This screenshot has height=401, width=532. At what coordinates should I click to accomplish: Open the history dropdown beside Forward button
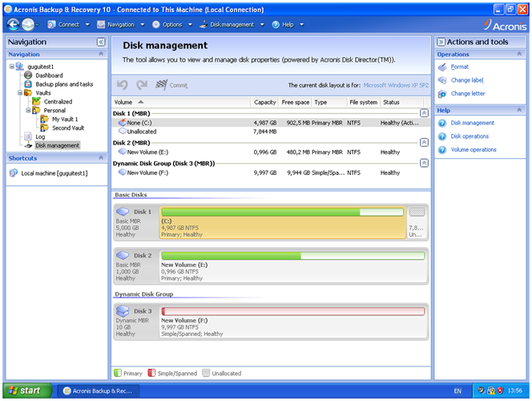[38, 24]
